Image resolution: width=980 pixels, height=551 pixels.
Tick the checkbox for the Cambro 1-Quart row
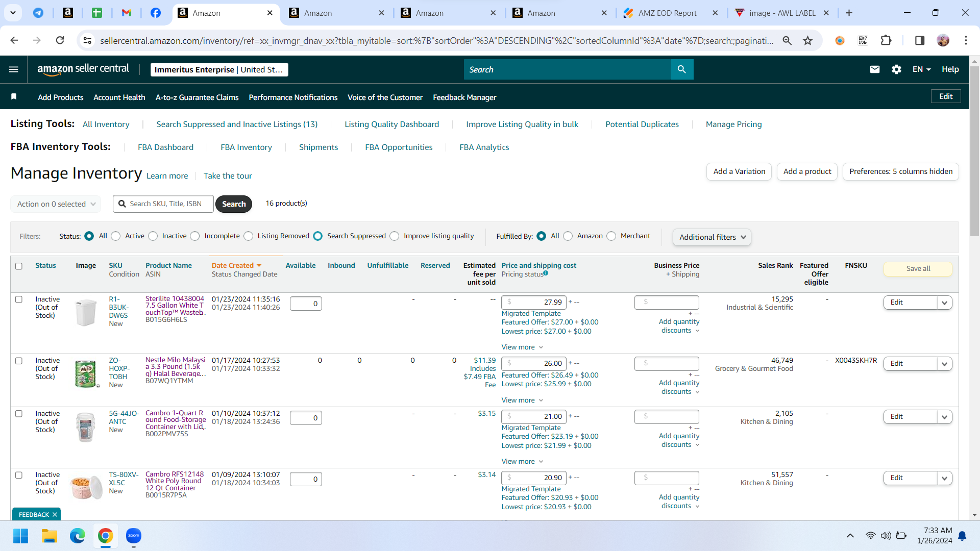(19, 414)
